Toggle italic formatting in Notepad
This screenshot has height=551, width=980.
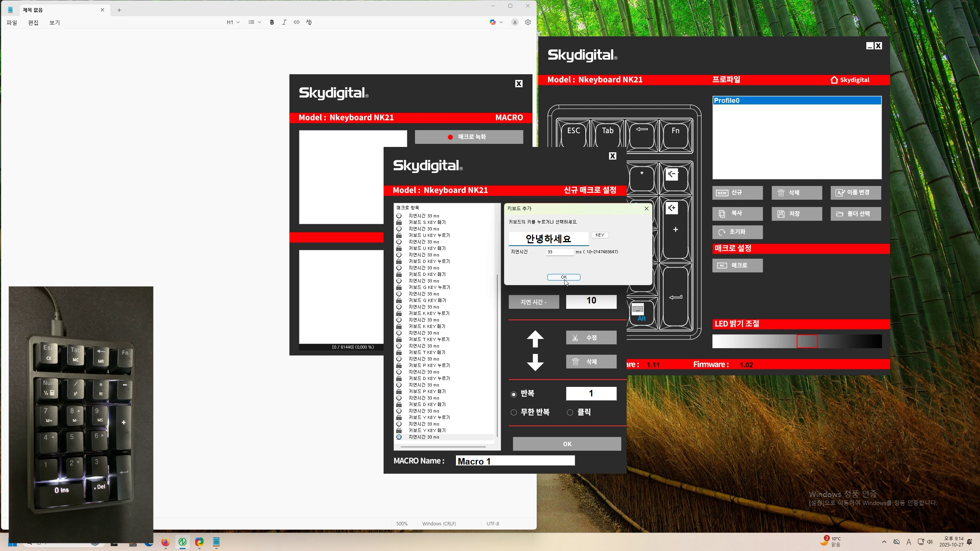(284, 22)
